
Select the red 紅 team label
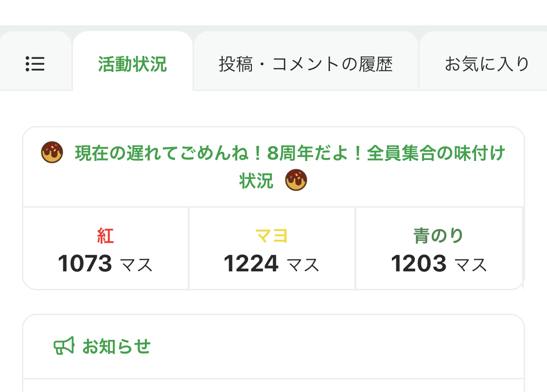(105, 236)
